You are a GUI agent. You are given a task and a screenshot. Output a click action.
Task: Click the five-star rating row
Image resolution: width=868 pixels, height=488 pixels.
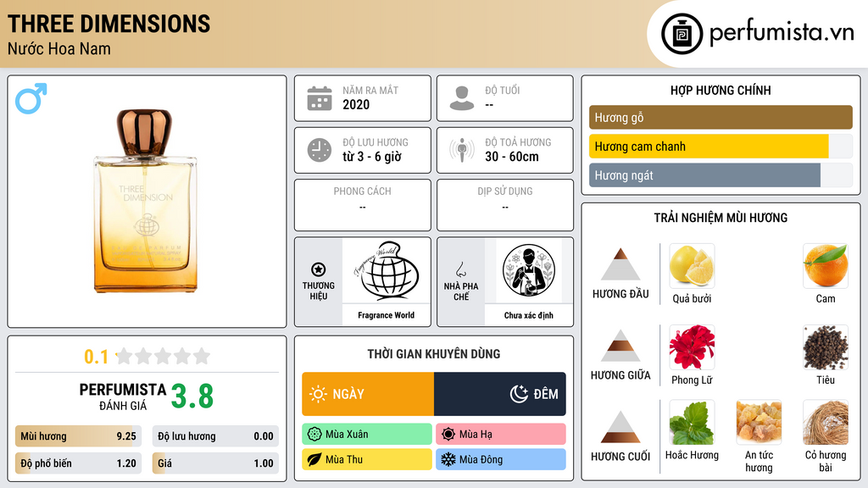click(x=163, y=356)
